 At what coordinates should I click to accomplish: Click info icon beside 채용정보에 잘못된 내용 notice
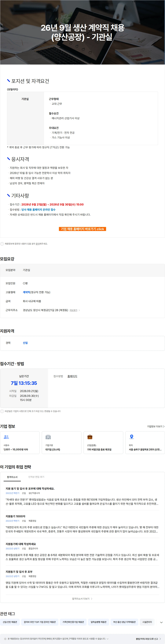coord(2,244)
